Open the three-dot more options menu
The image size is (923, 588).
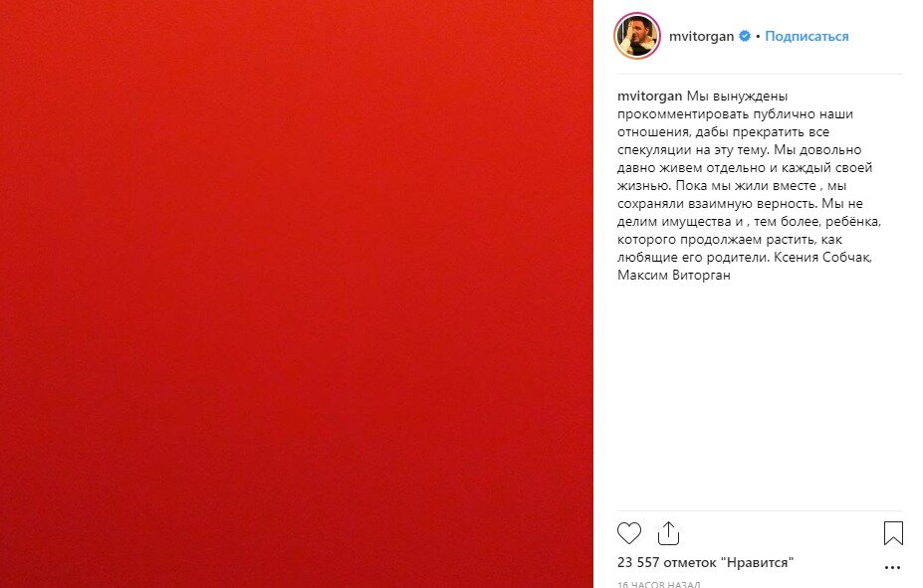click(x=892, y=567)
